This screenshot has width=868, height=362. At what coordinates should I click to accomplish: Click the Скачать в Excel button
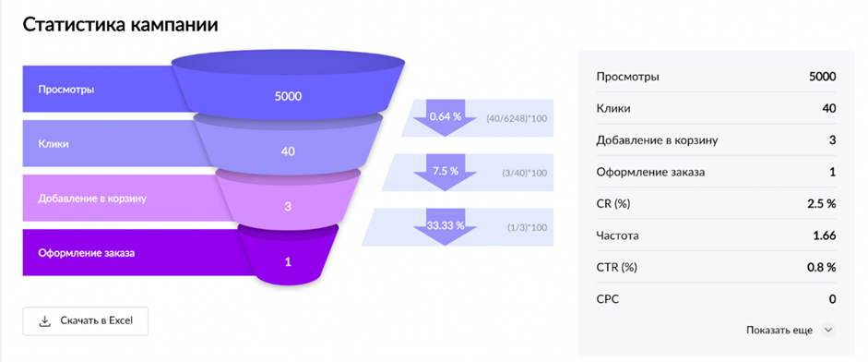[85, 321]
